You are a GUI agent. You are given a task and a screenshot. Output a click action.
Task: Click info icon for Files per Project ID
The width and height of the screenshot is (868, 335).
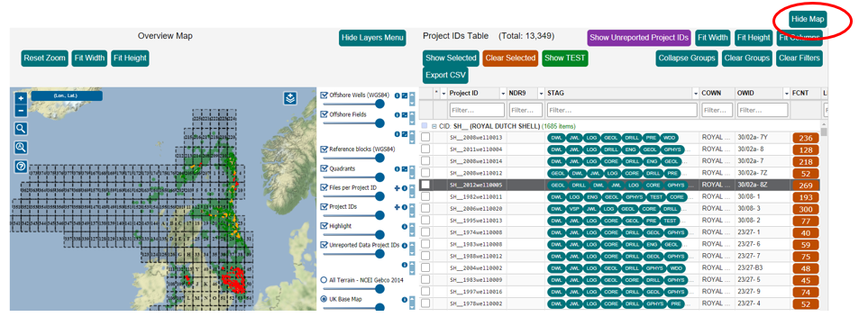click(404, 188)
